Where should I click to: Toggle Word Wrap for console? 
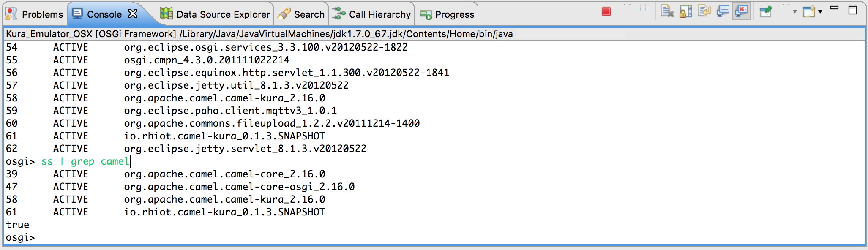(704, 11)
